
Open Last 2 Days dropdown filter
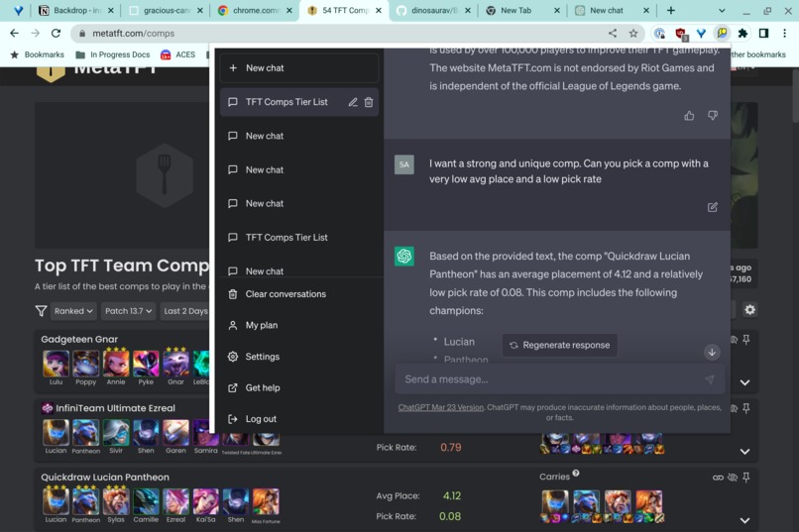click(x=185, y=310)
